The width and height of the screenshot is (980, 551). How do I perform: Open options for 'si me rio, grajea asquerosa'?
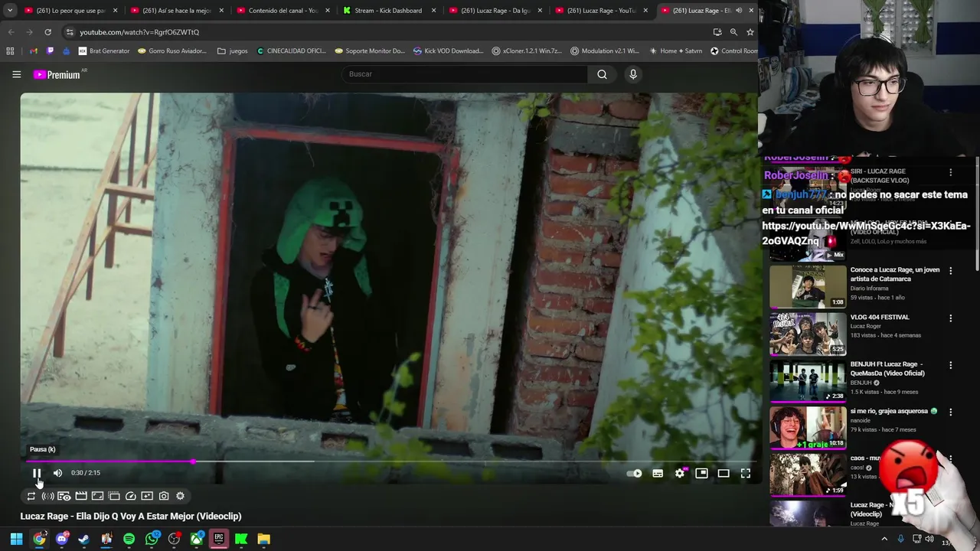coord(950,412)
